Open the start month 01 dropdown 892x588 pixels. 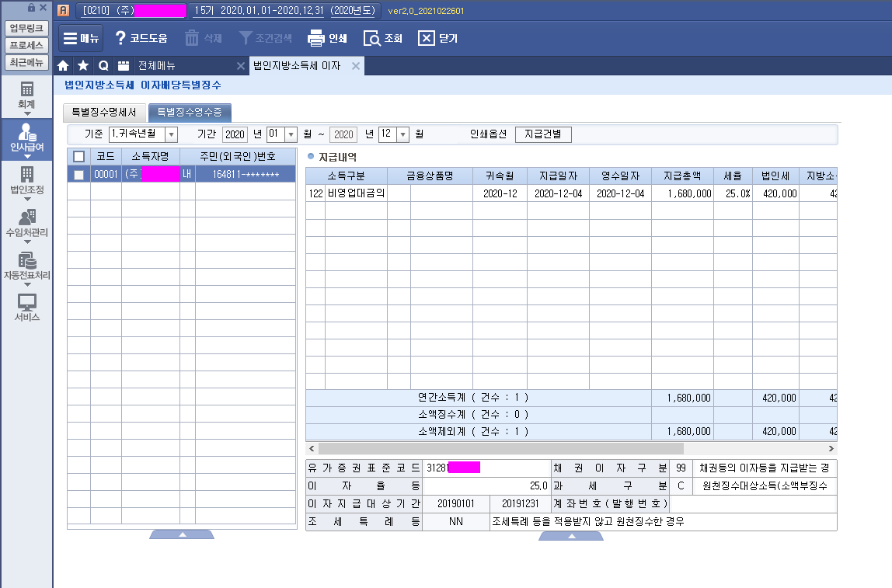[x=291, y=134]
